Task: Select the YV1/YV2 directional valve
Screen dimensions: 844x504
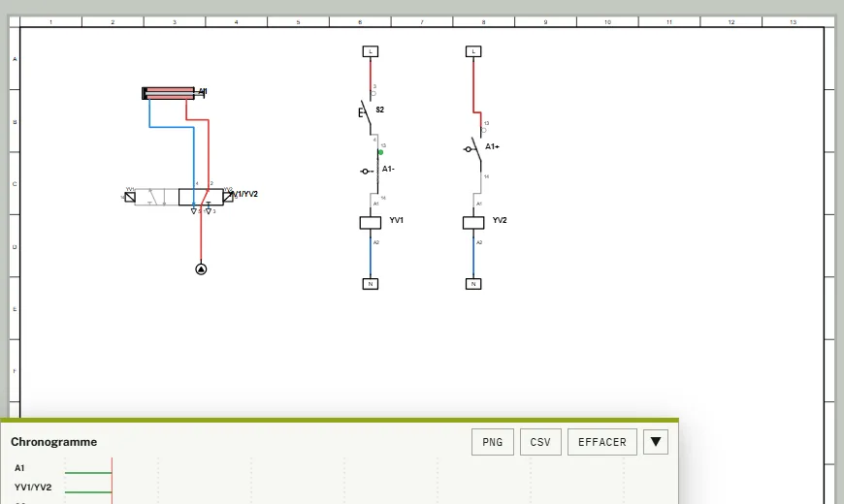Action: pyautogui.click(x=179, y=197)
